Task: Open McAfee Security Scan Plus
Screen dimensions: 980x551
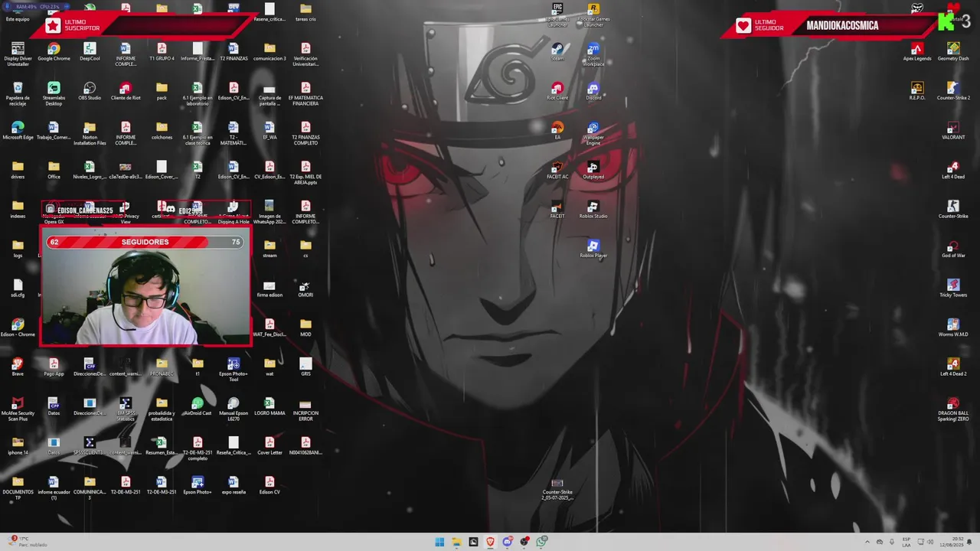Action: click(x=18, y=409)
